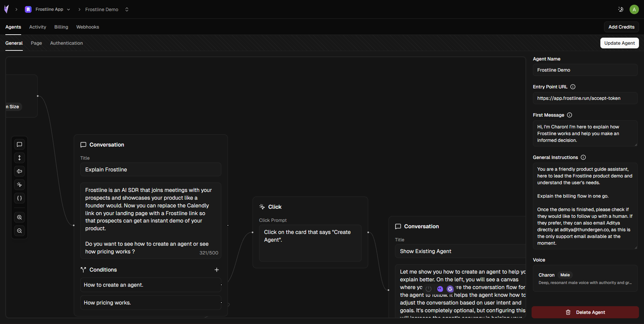Viewport: 644px width, 324px height.
Task: Switch to the Activity tab
Action: [x=38, y=27]
